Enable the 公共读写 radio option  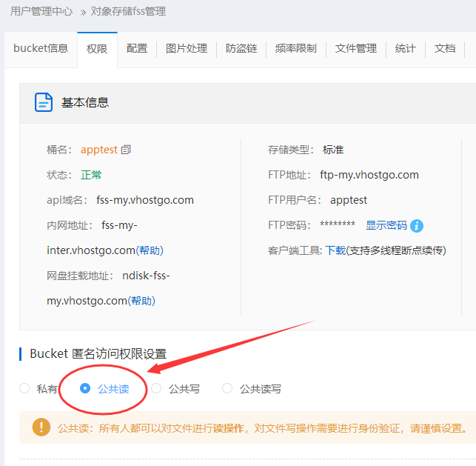pyautogui.click(x=227, y=388)
